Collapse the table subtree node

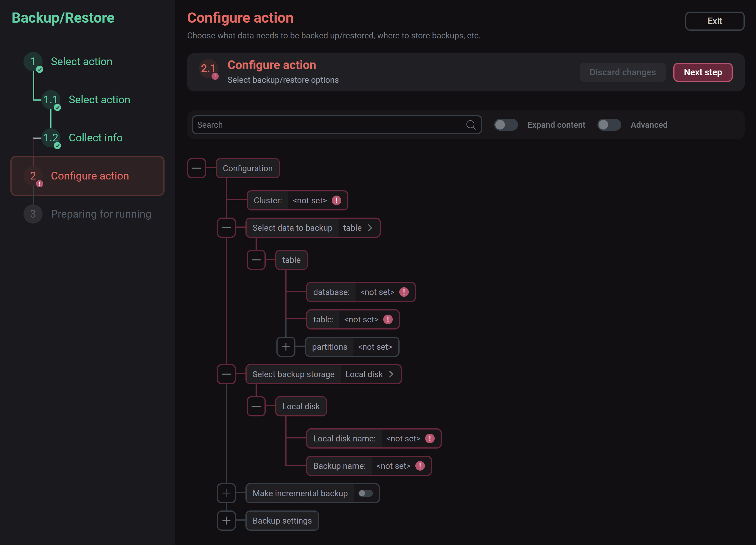[x=256, y=260]
